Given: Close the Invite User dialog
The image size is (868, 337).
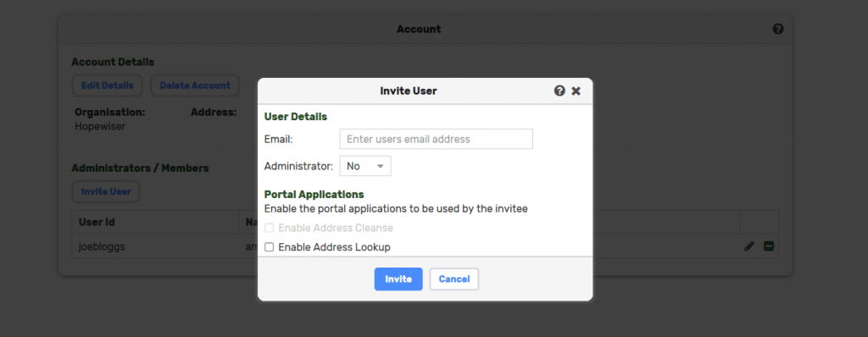Looking at the screenshot, I should (x=576, y=91).
